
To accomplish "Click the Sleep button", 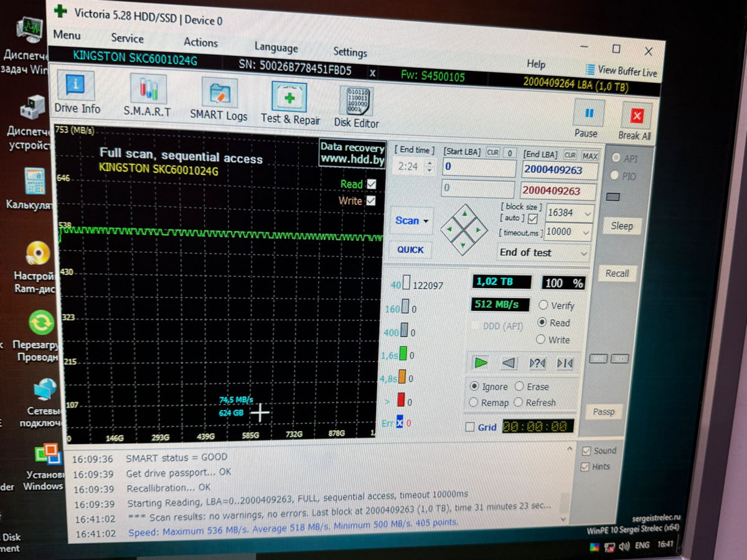I will pyautogui.click(x=621, y=226).
